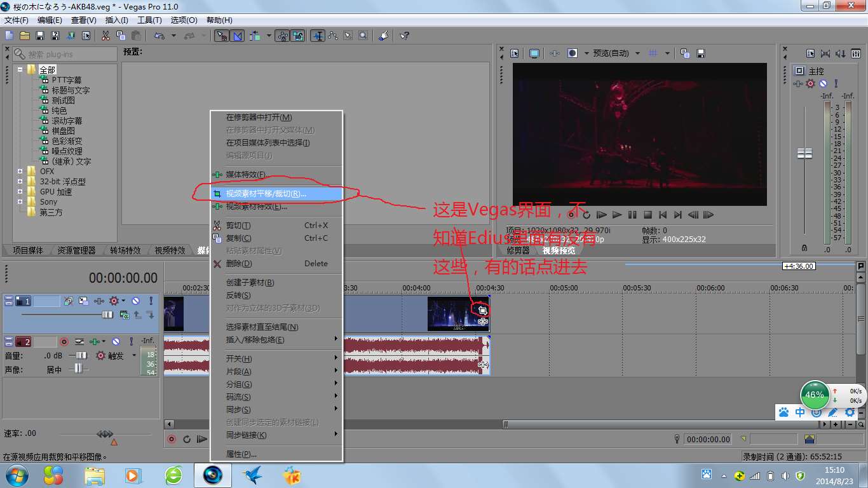Click the 搜索 plug-ins search field
This screenshot has width=868, height=488.
[x=64, y=54]
